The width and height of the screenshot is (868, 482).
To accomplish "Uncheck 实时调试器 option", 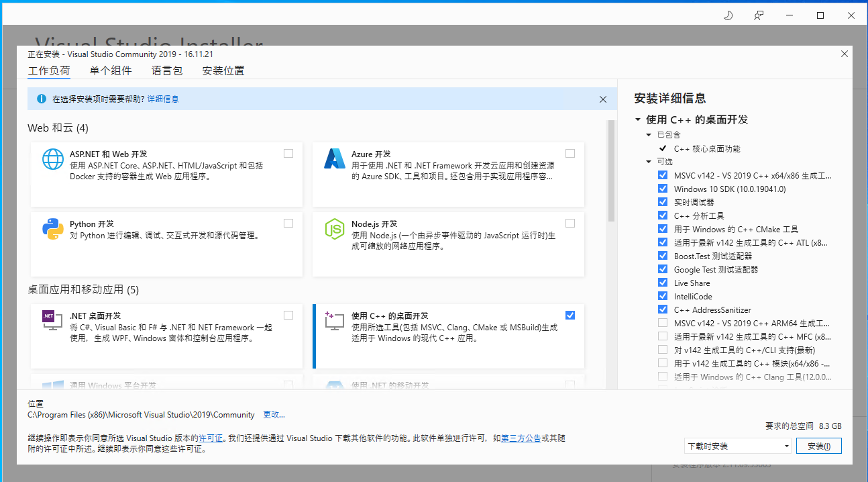I will pyautogui.click(x=663, y=202).
